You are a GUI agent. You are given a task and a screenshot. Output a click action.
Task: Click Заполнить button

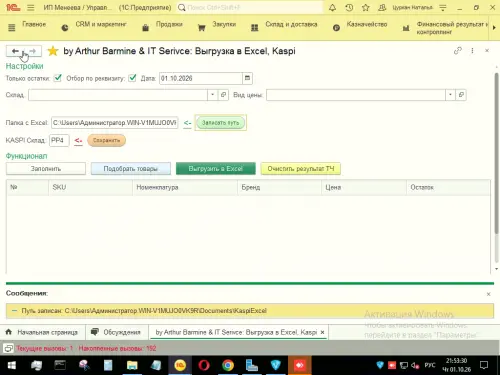(46, 169)
